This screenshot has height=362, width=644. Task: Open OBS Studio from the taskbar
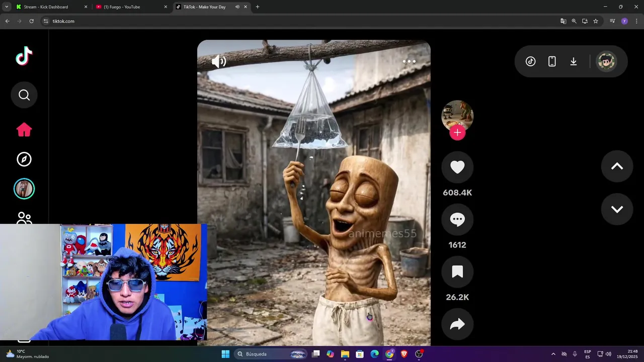pos(419,354)
